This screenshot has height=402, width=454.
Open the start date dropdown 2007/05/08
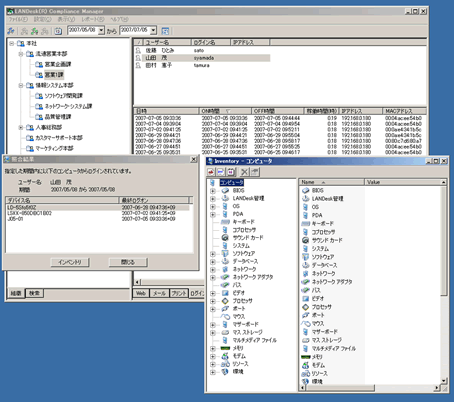point(101,30)
